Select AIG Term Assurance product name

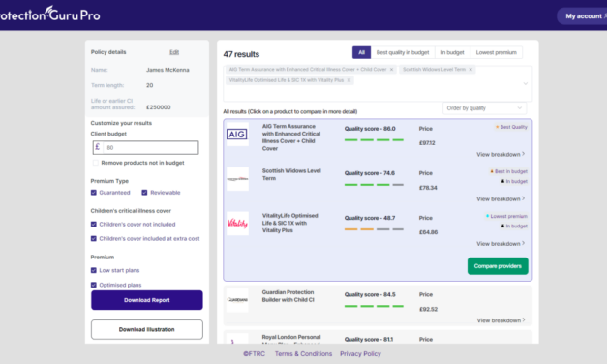tap(291, 137)
